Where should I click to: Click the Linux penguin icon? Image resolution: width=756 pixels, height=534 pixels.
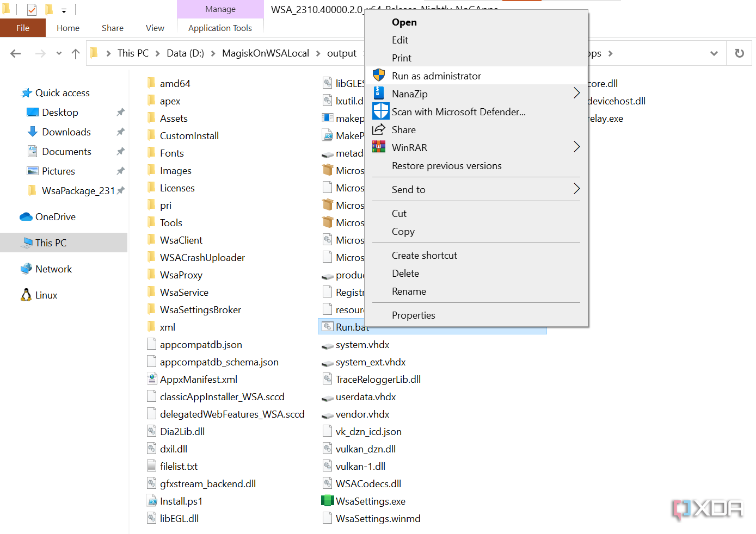pos(26,295)
